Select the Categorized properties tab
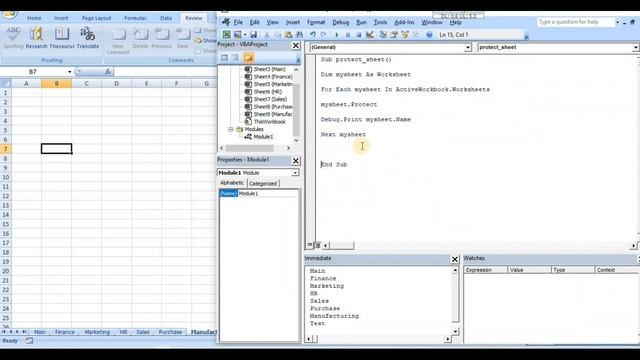This screenshot has height=360, width=640. tap(263, 184)
